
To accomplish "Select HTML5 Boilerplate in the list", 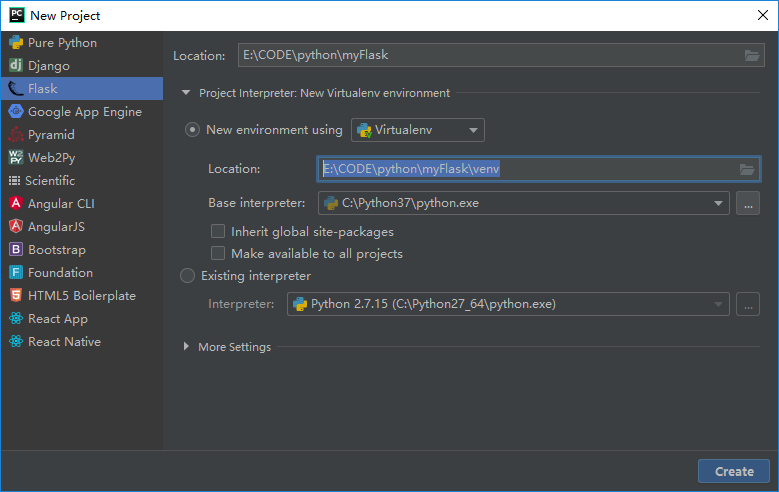I will 82,295.
